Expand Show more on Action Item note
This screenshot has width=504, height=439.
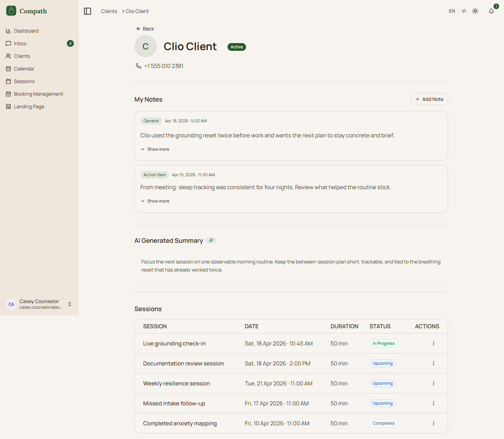tap(155, 201)
